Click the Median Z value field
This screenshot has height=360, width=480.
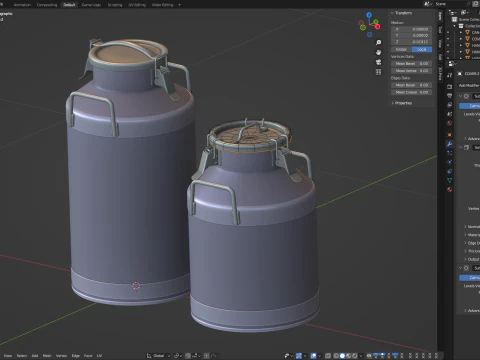click(x=412, y=42)
